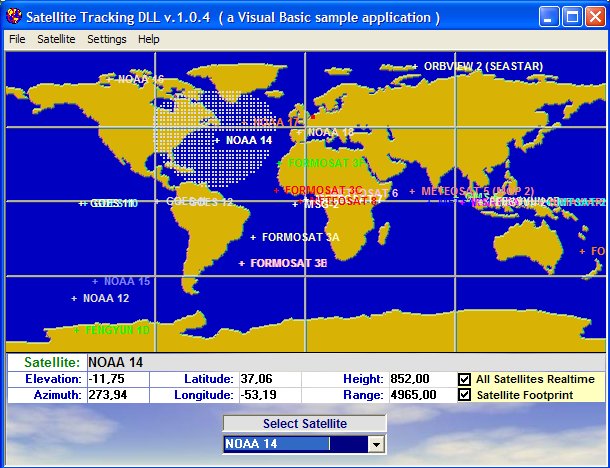Click the METEOSAT 5 (MOP 2) marker

pos(412,191)
